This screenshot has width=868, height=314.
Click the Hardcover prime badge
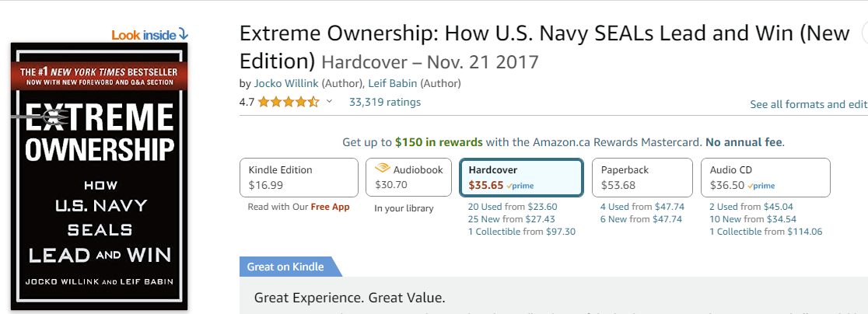pyautogui.click(x=520, y=186)
